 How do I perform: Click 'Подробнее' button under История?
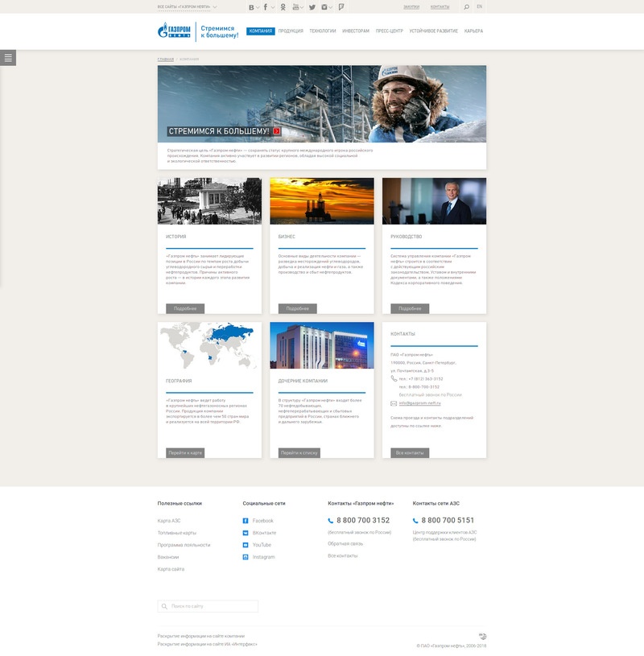(185, 308)
